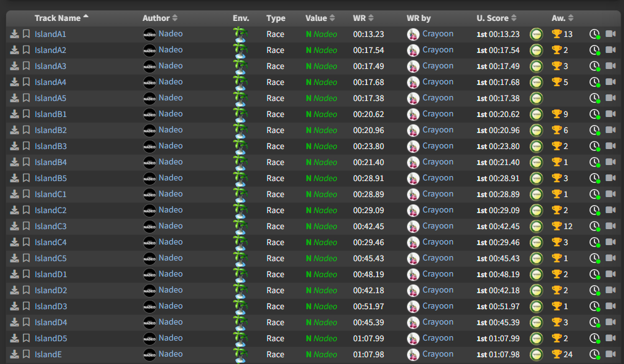Download the IslandC2 track
This screenshot has height=364, width=624.
(x=14, y=210)
